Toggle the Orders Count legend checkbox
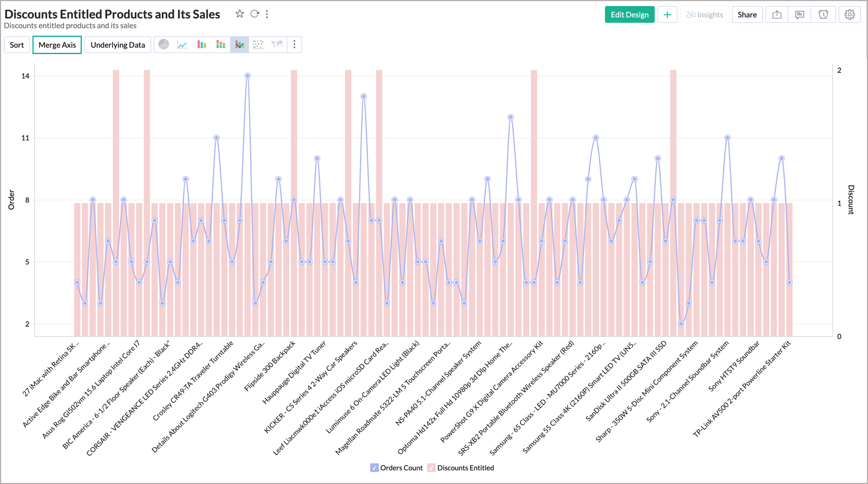 point(374,468)
